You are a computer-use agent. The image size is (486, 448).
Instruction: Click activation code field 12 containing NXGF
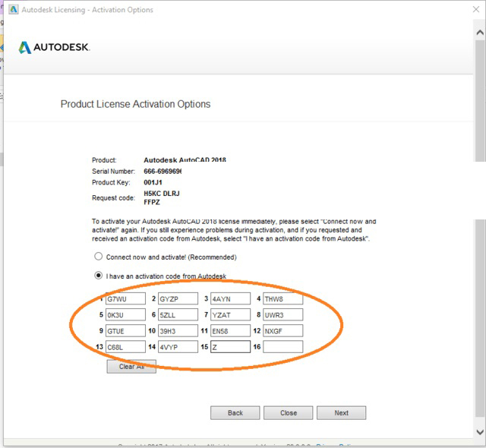click(x=283, y=331)
